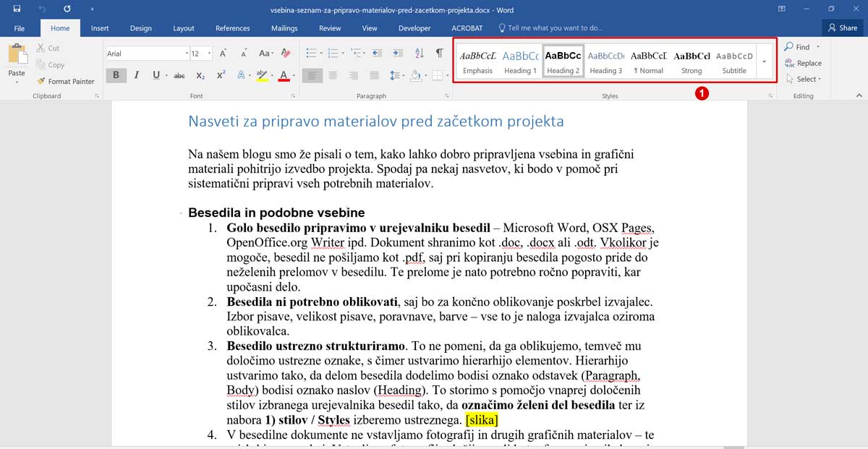The image size is (868, 449).
Task: Apply red font color with the A icon
Action: (x=284, y=75)
